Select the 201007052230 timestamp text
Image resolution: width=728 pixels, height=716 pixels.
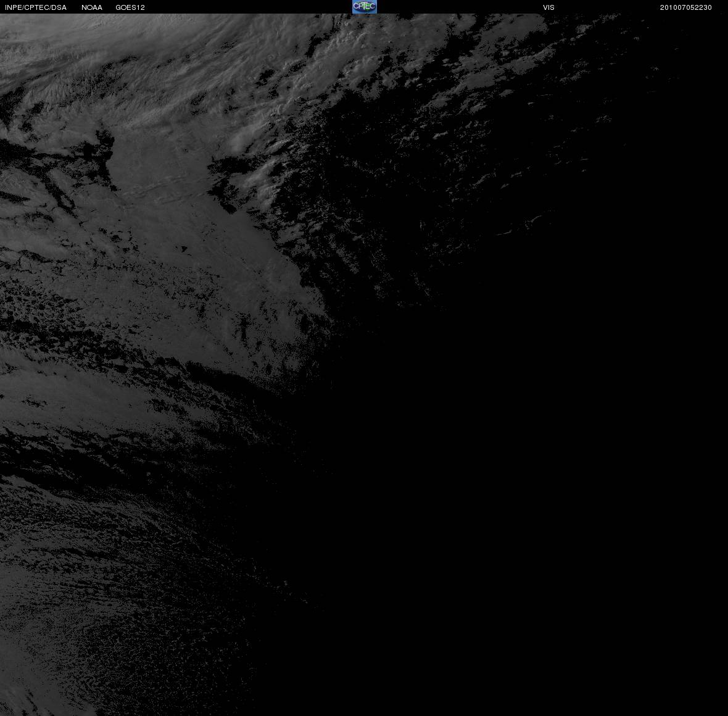pos(686,7)
